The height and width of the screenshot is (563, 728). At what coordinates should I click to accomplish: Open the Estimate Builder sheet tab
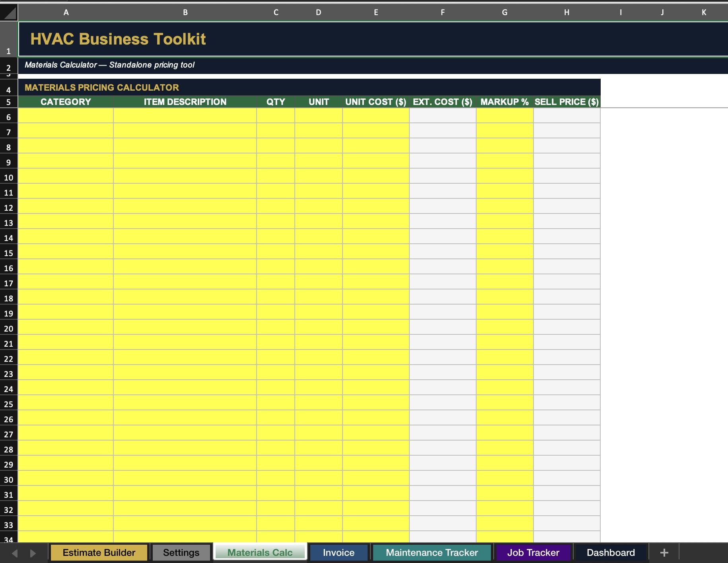(99, 553)
